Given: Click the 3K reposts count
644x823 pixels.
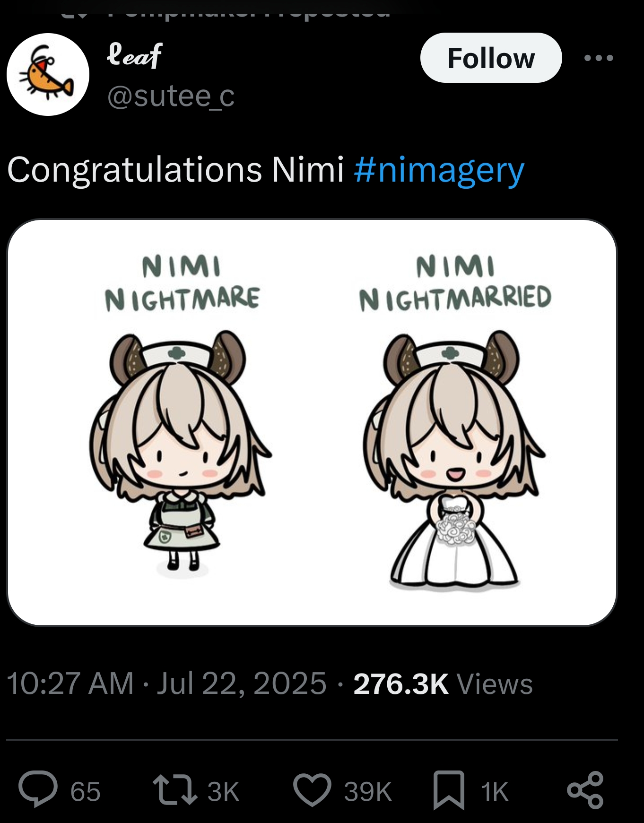Looking at the screenshot, I should [x=223, y=791].
